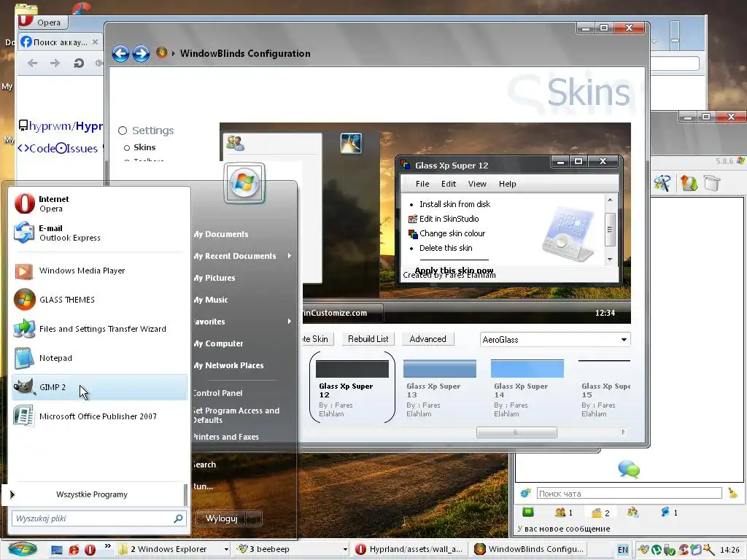Viewport: 747px width, 560px height.
Task: Open Help menu in Glass Xp Super 12 preview
Action: click(508, 184)
